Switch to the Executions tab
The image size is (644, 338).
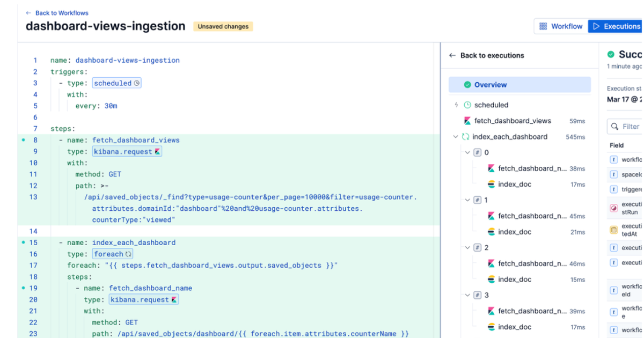coord(616,26)
